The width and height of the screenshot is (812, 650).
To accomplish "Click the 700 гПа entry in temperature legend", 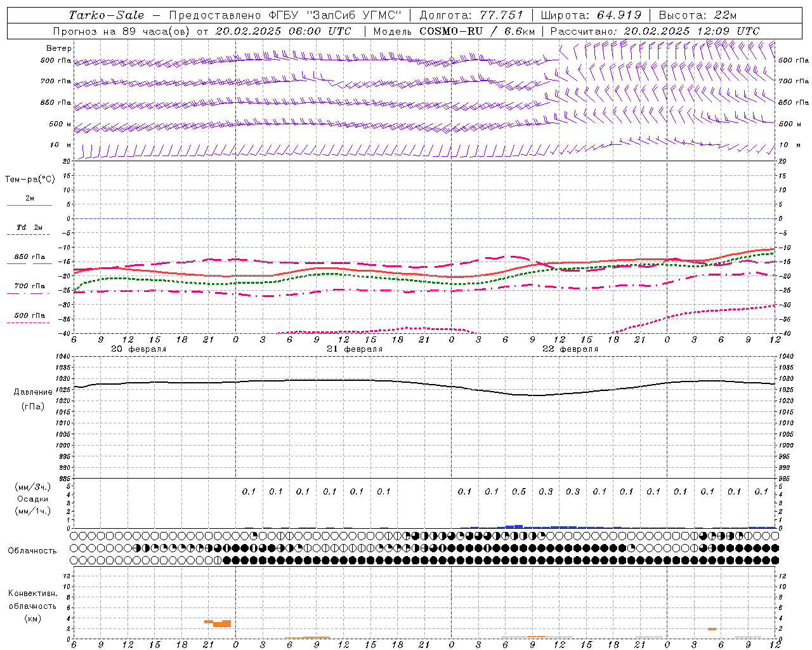I will tap(29, 286).
